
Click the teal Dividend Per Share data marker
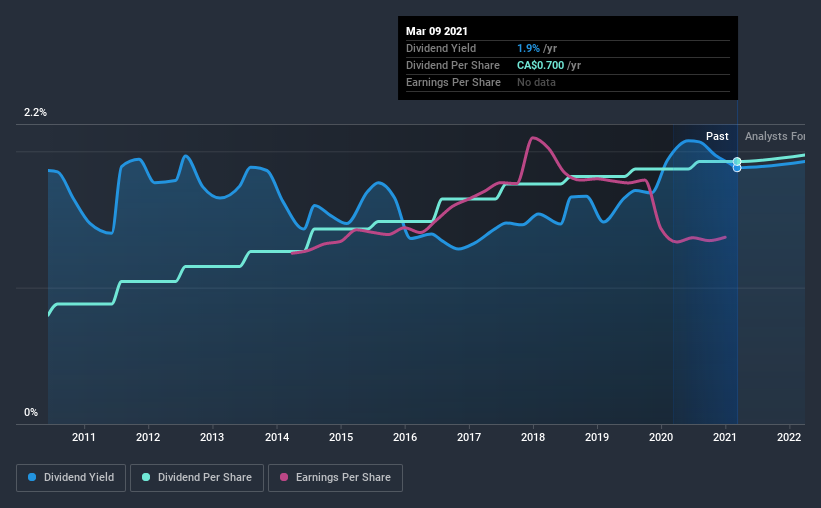click(737, 161)
